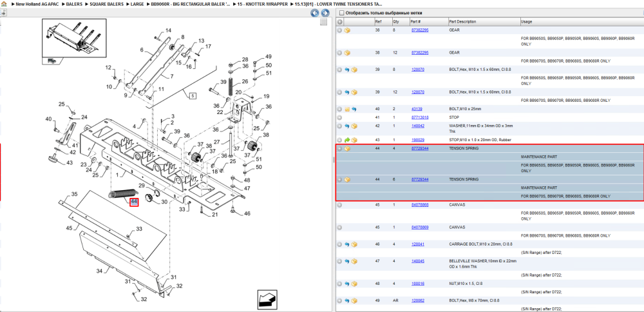Click green arrow icon for rubber STOP ref 43
Viewport: 644px width, 312px height.
tap(347, 140)
